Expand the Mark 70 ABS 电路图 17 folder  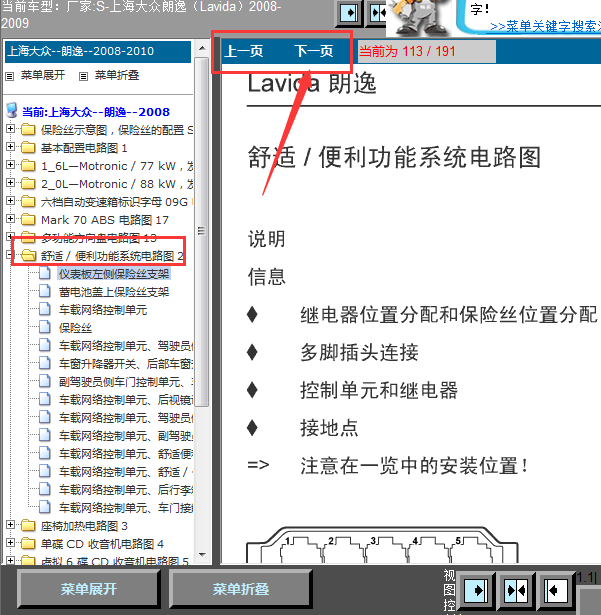click(11, 219)
